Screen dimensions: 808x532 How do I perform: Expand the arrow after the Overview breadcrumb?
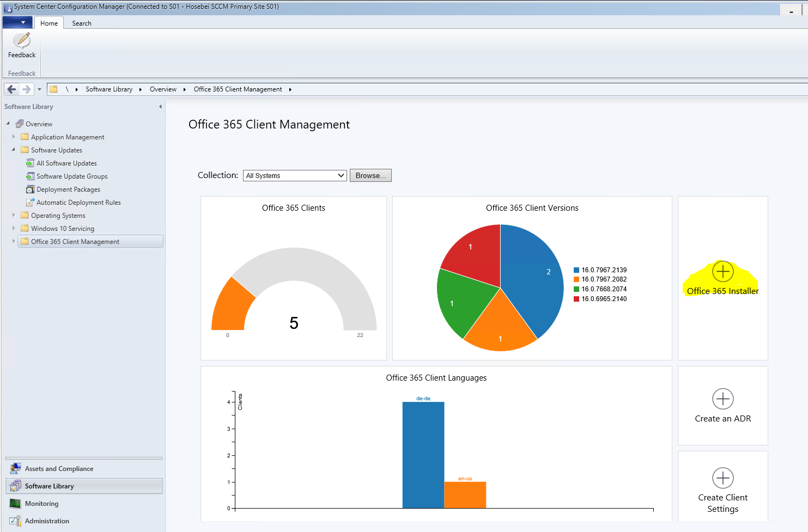click(x=184, y=89)
